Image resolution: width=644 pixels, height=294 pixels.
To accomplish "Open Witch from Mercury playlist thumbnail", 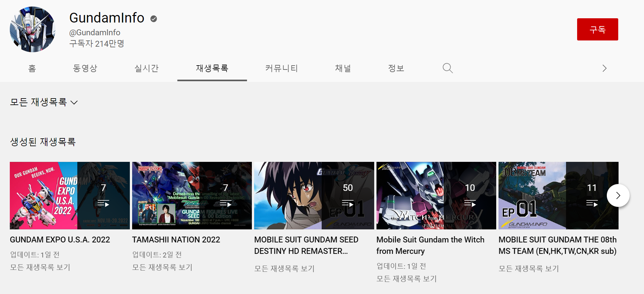I will click(x=436, y=195).
